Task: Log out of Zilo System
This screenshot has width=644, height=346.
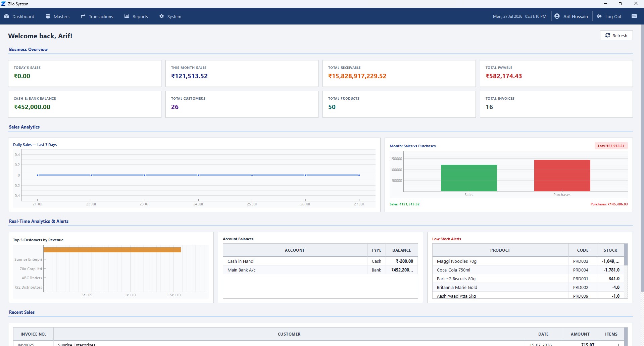Action: coord(609,16)
